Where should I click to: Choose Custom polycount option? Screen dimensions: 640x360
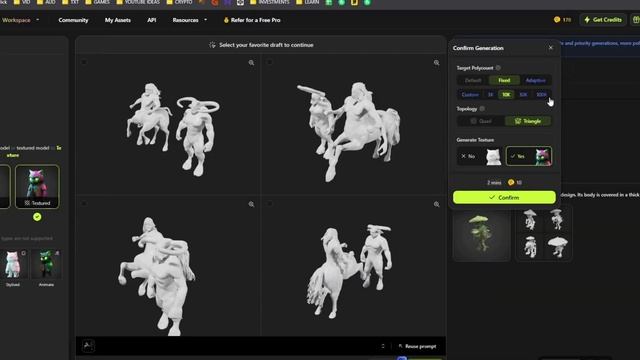pos(470,95)
